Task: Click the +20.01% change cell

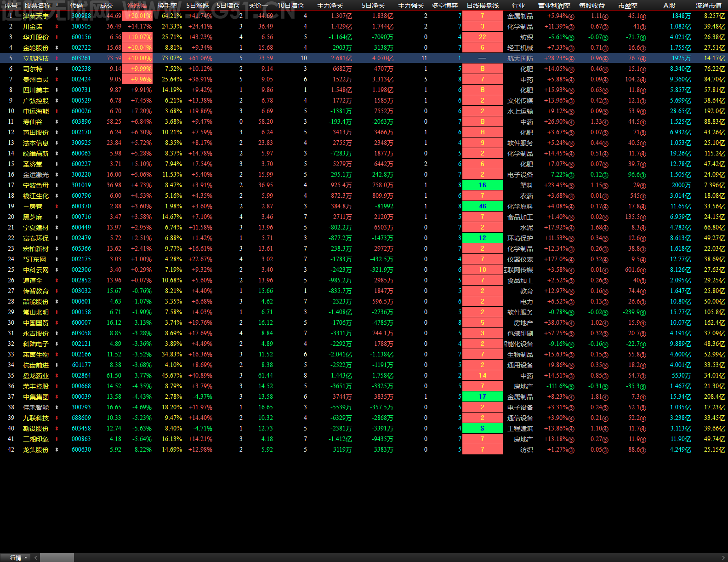Action: [137, 16]
